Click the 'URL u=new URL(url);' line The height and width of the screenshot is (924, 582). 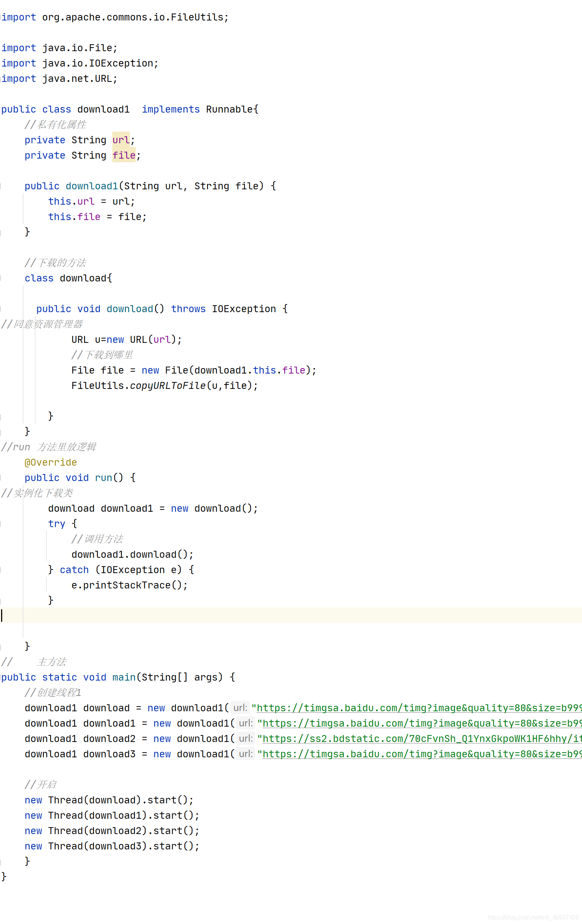(x=127, y=340)
